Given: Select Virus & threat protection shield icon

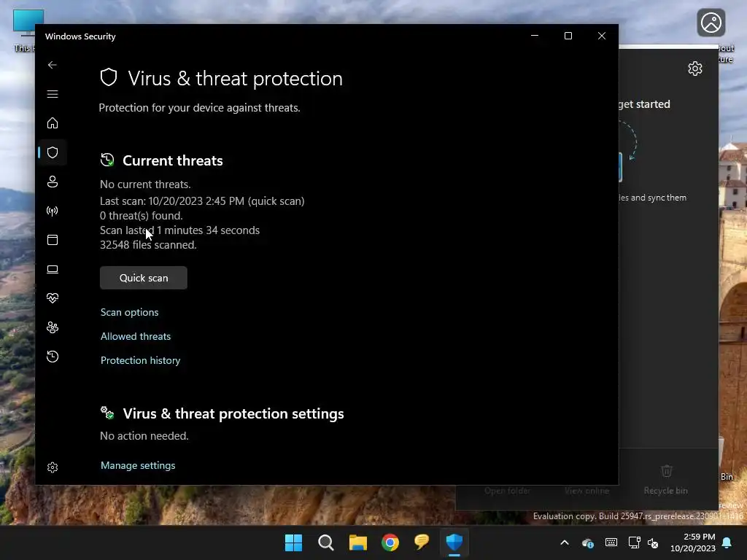Looking at the screenshot, I should click(x=53, y=152).
